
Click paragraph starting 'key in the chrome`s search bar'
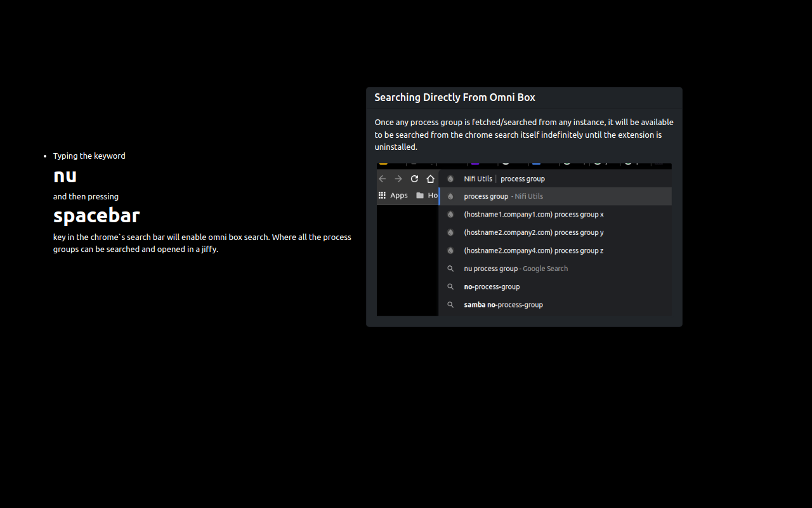tap(202, 243)
